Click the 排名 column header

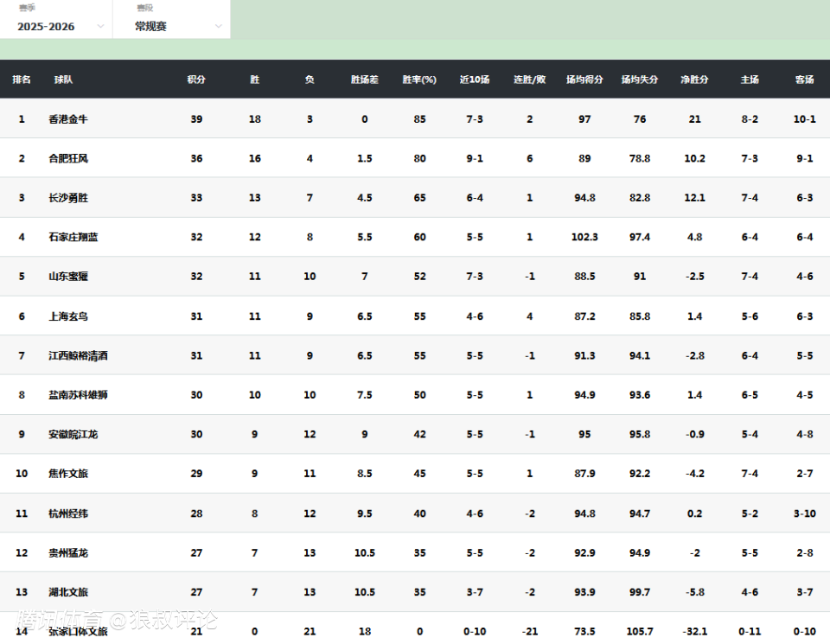[22, 80]
